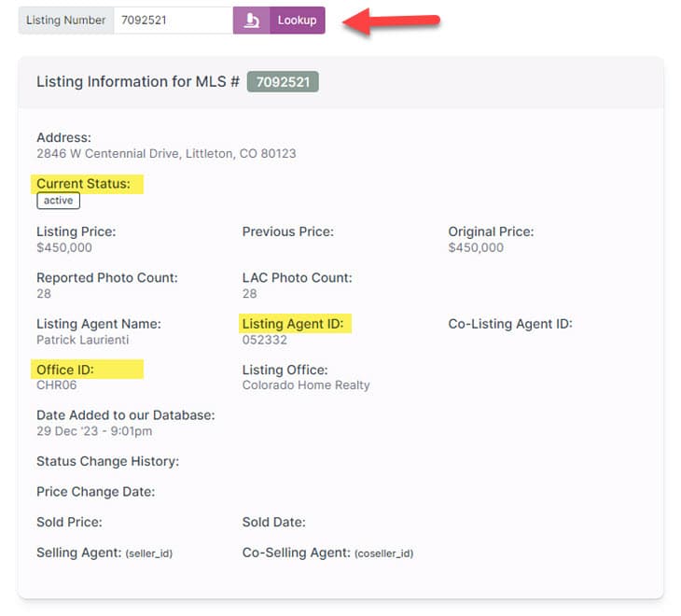Click the LAC Photo Count value 28
This screenshot has height=616, width=681.
pyautogui.click(x=250, y=294)
